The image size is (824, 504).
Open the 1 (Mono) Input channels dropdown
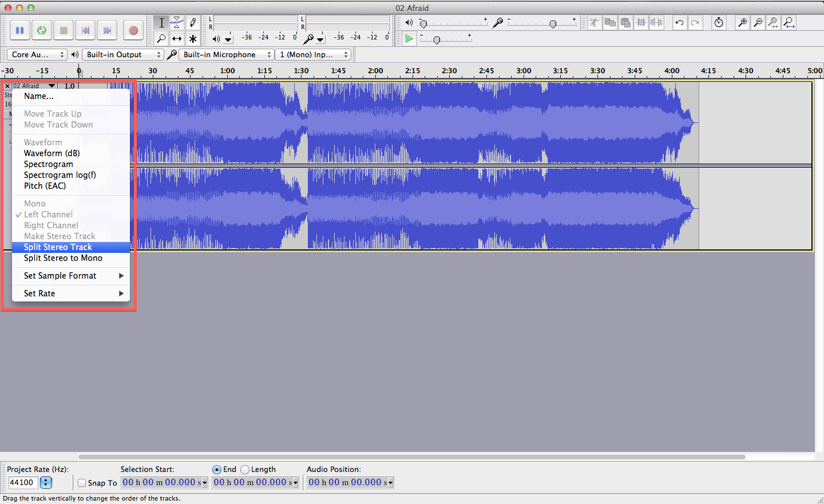click(x=313, y=55)
